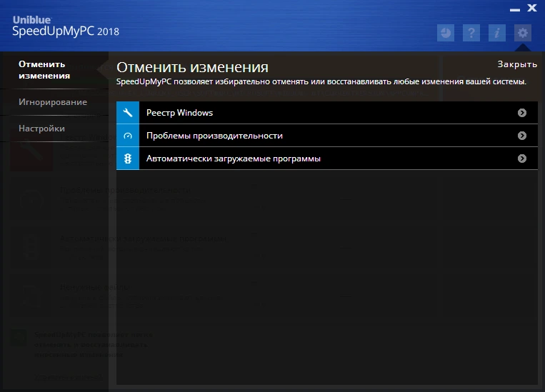Select the Проблемы производительности row label

pyautogui.click(x=214, y=136)
